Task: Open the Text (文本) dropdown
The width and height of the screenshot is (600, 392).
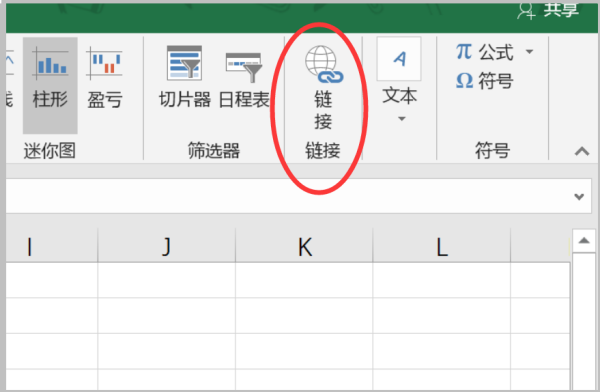Action: coord(399,80)
